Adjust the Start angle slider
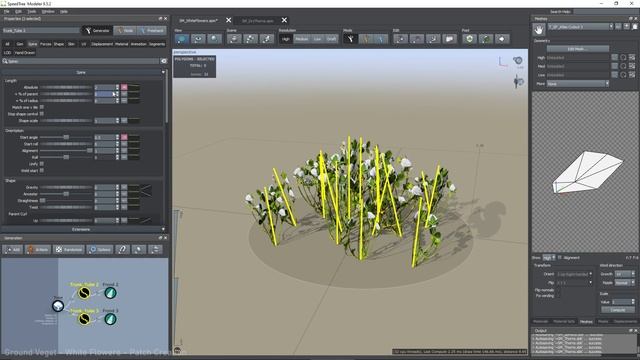Viewport: 640px width, 360px height. click(66, 138)
